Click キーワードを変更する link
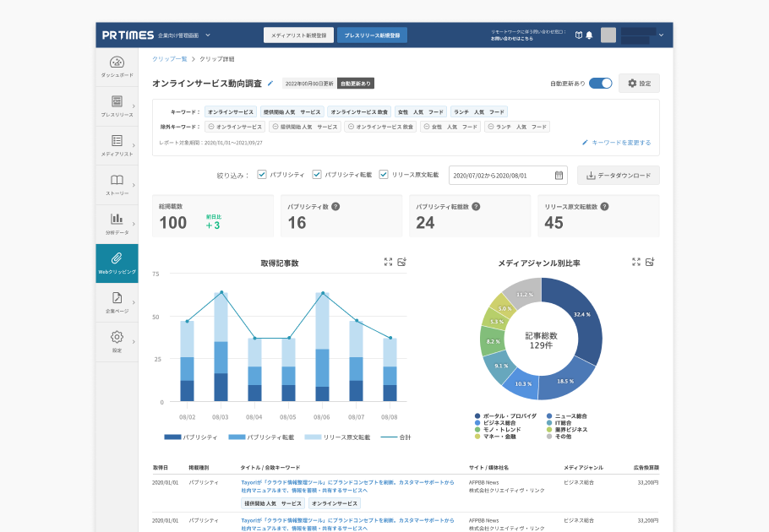This screenshot has height=532, width=769. click(x=617, y=143)
